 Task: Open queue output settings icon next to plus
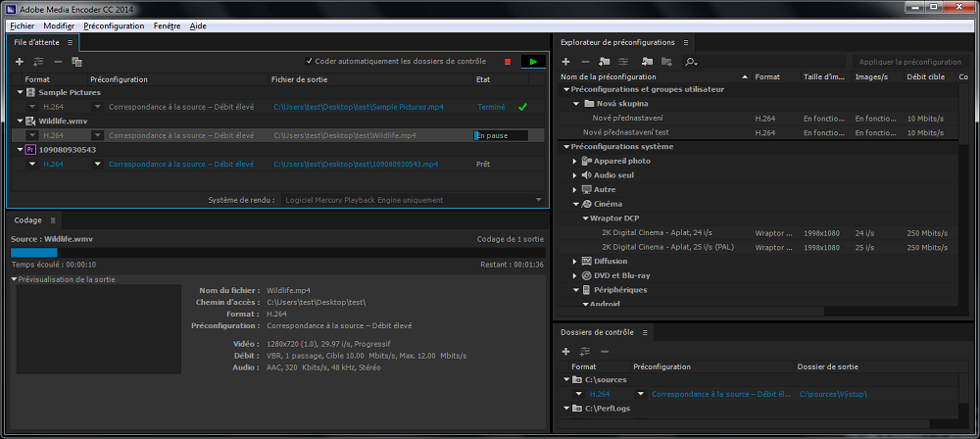pyautogui.click(x=39, y=62)
